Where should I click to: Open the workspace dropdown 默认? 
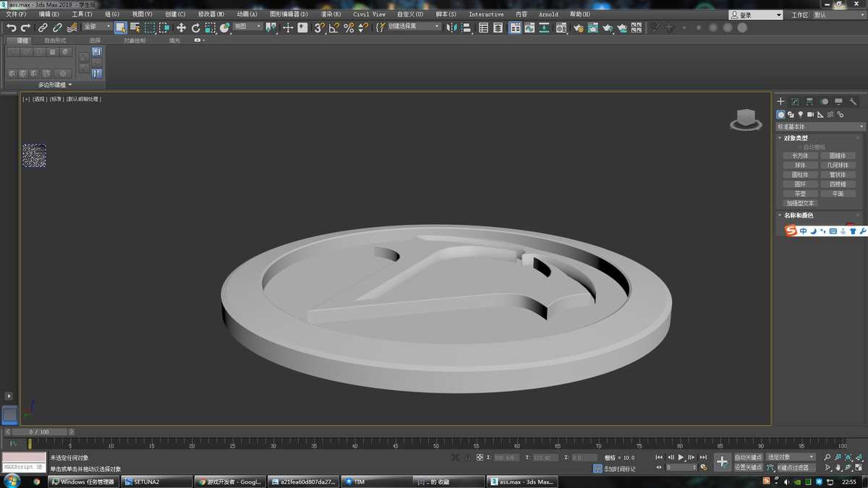click(839, 14)
